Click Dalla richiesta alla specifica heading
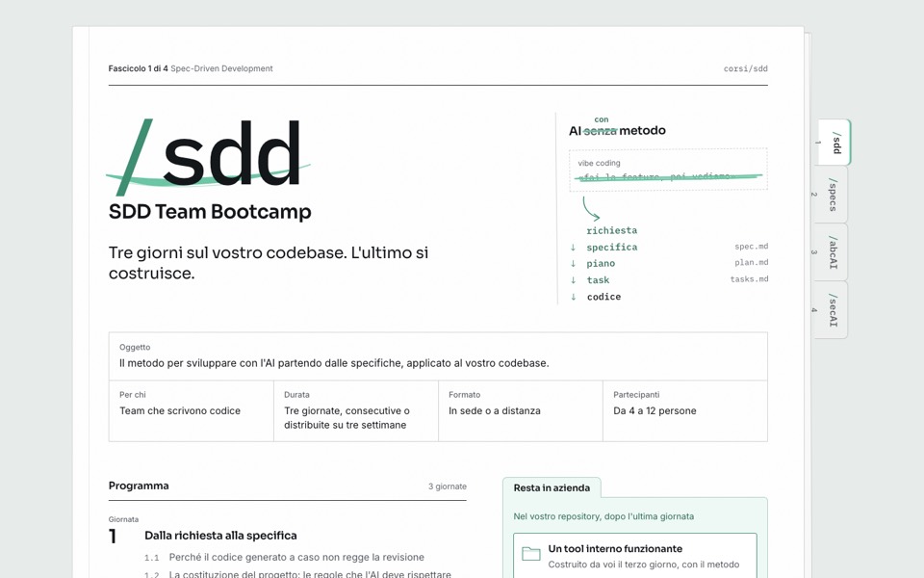This screenshot has height=578, width=924. pyautogui.click(x=220, y=536)
